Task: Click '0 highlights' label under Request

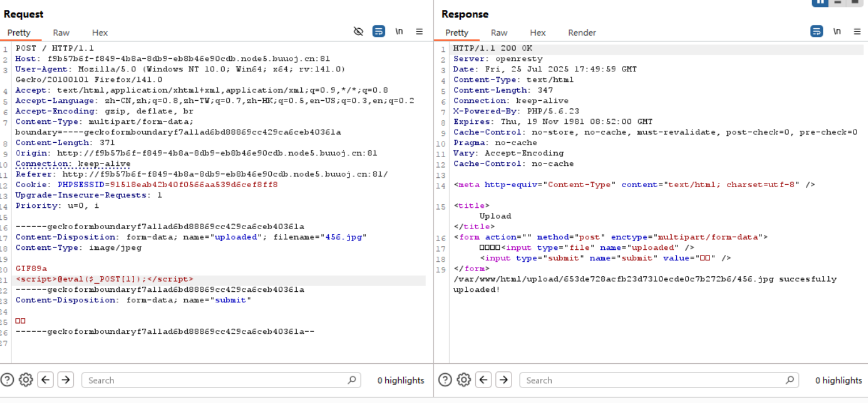Action: click(x=401, y=380)
